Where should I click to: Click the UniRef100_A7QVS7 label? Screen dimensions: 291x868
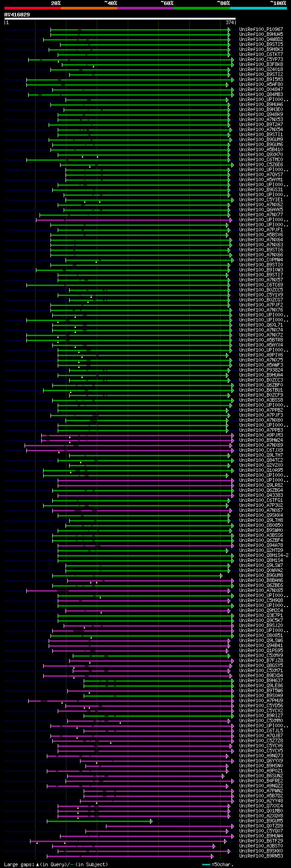pyautogui.click(x=261, y=174)
